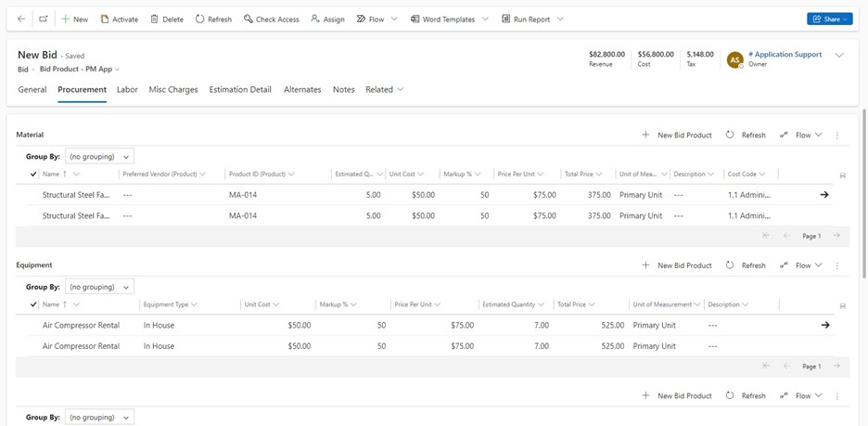Open record in new window icon
The image size is (868, 426).
(x=44, y=19)
